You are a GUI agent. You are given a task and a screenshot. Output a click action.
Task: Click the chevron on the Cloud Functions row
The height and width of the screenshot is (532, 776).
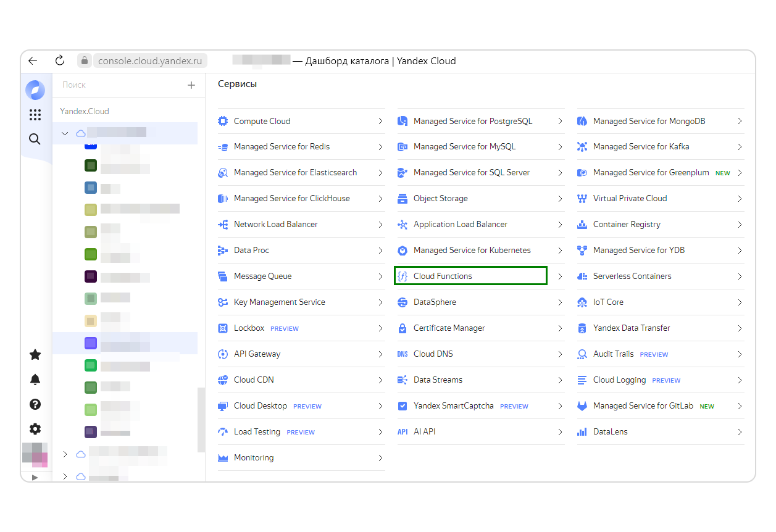(560, 276)
